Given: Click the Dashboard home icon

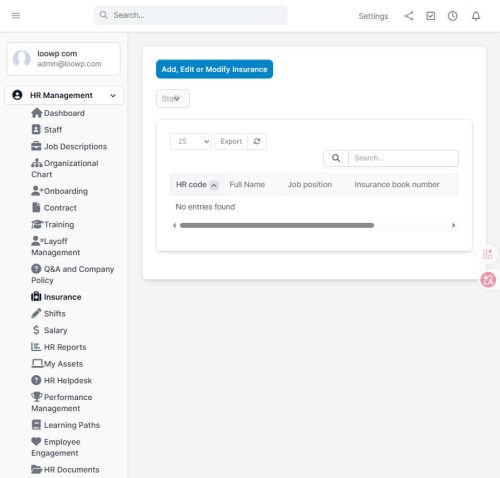Looking at the screenshot, I should tap(36, 113).
